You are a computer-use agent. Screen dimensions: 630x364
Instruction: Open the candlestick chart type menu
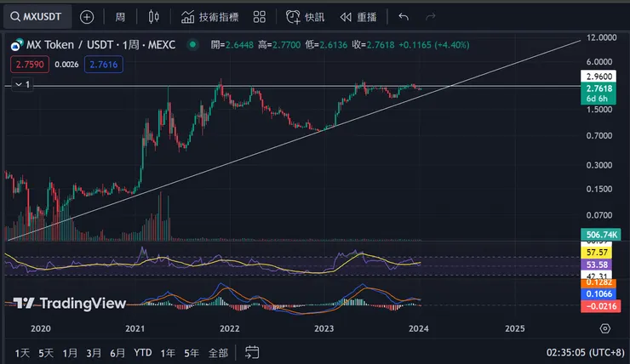point(153,17)
